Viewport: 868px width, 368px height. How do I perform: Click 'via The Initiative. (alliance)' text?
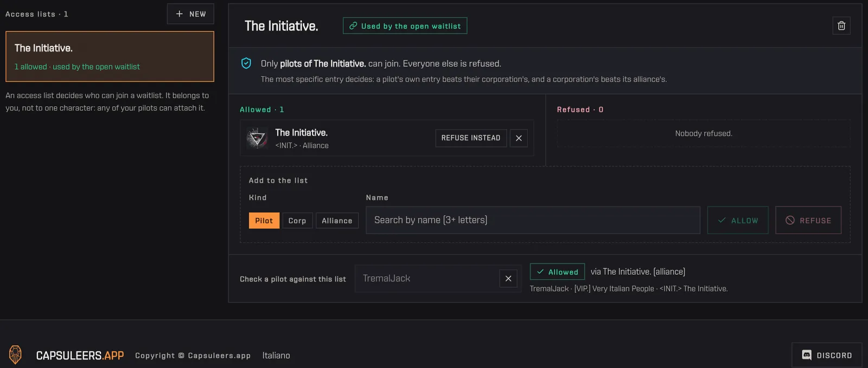pos(638,272)
